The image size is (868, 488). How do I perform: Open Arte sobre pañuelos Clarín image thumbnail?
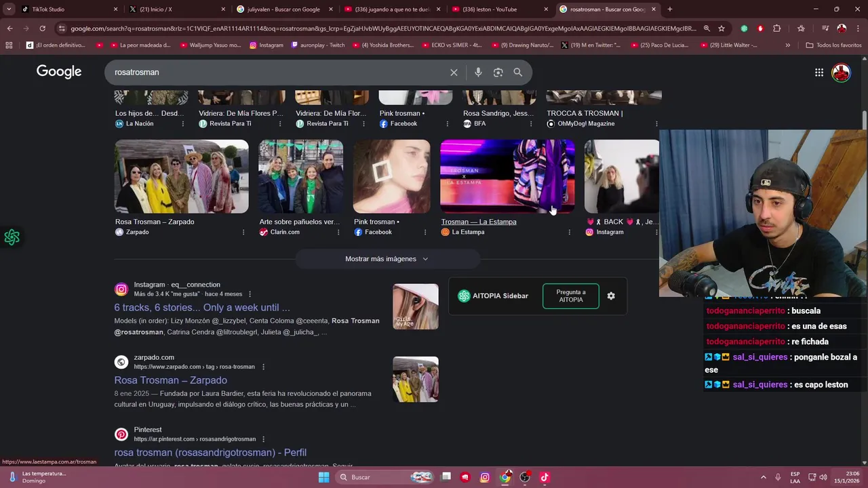301,176
